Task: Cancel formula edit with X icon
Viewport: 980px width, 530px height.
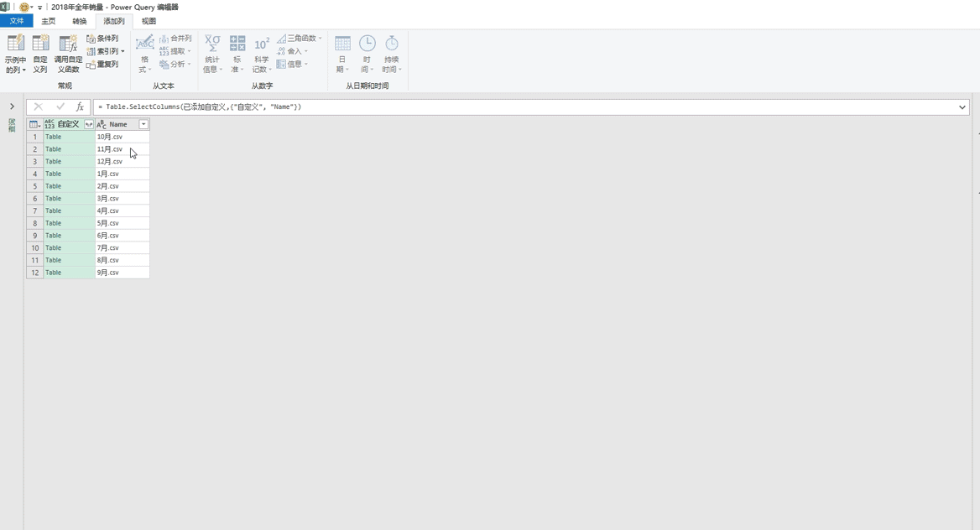Action: pyautogui.click(x=38, y=107)
